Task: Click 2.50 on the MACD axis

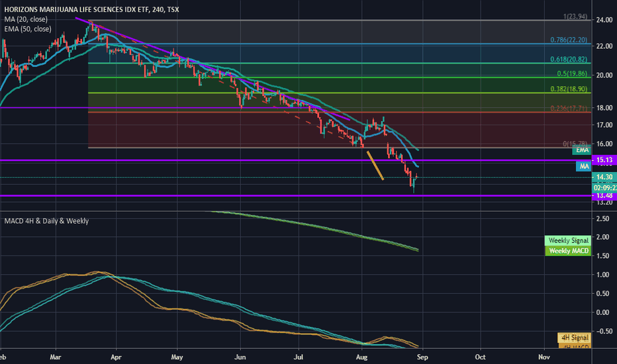Action: tap(603, 219)
